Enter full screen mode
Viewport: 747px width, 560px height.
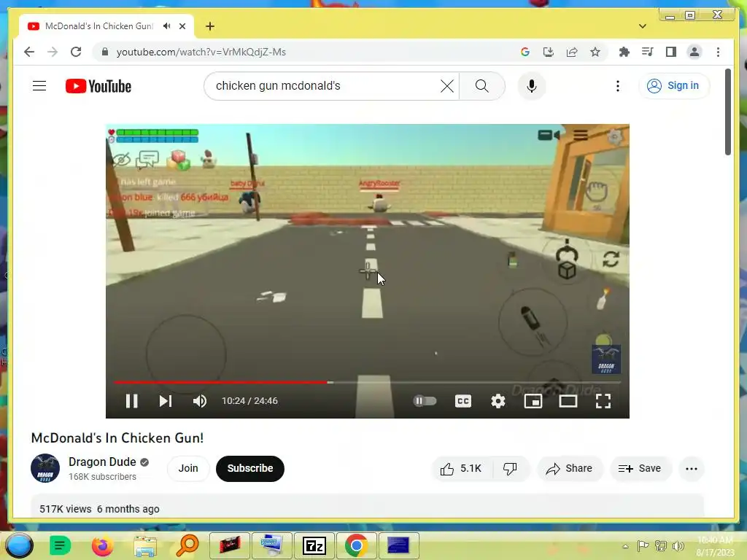(x=603, y=401)
